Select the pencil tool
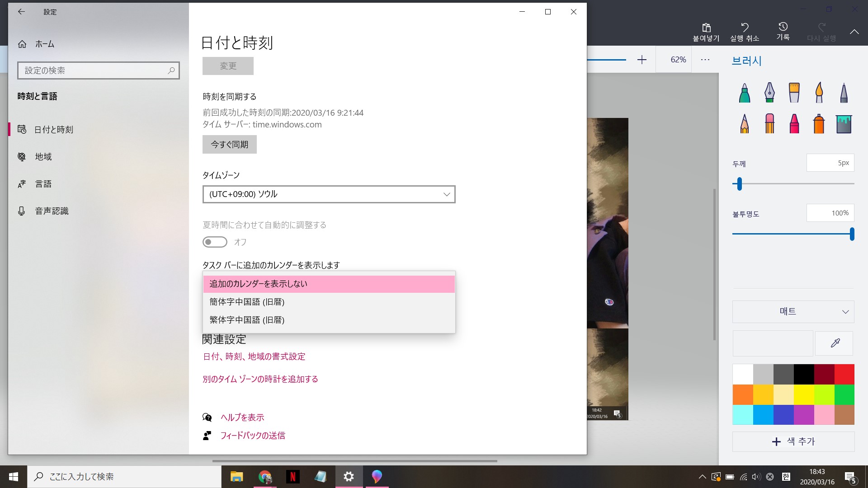Screen dimensions: 868x488 pos(744,123)
